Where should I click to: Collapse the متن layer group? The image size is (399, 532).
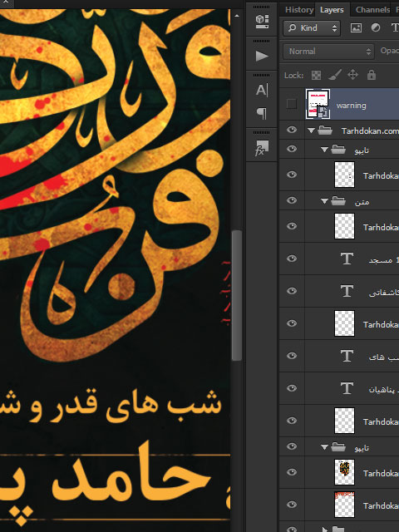click(x=324, y=201)
